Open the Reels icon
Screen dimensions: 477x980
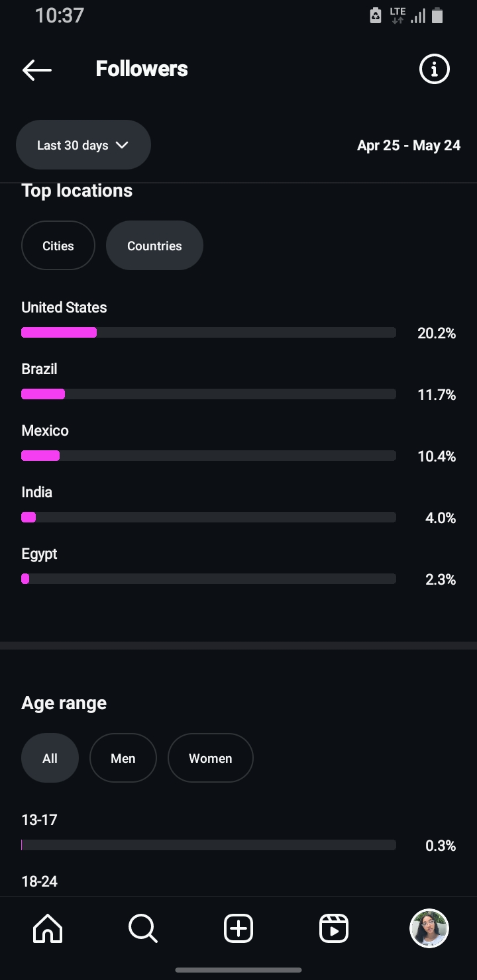(x=334, y=928)
